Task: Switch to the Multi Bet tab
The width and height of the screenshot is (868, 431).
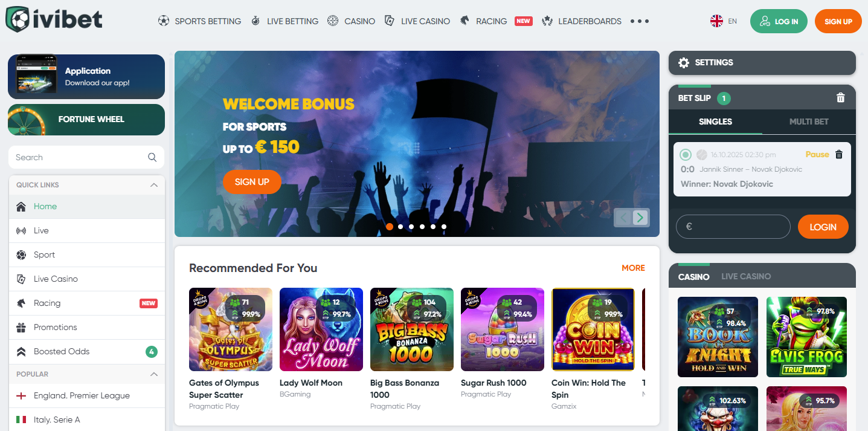Action: point(809,122)
